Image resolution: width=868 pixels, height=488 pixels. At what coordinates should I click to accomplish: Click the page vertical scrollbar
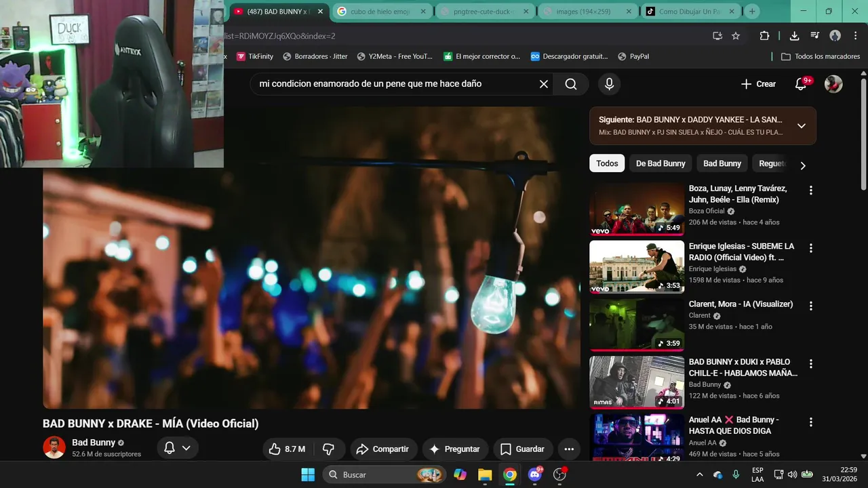click(863, 136)
